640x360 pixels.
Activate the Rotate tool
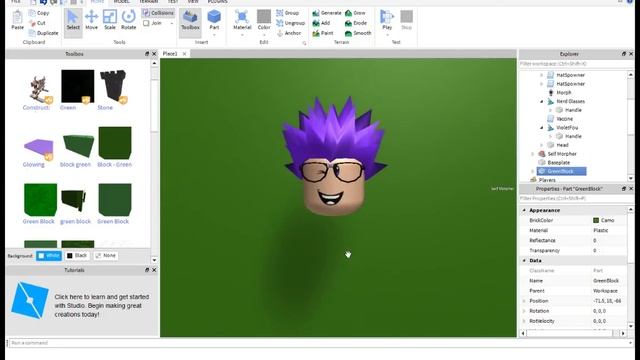129,20
